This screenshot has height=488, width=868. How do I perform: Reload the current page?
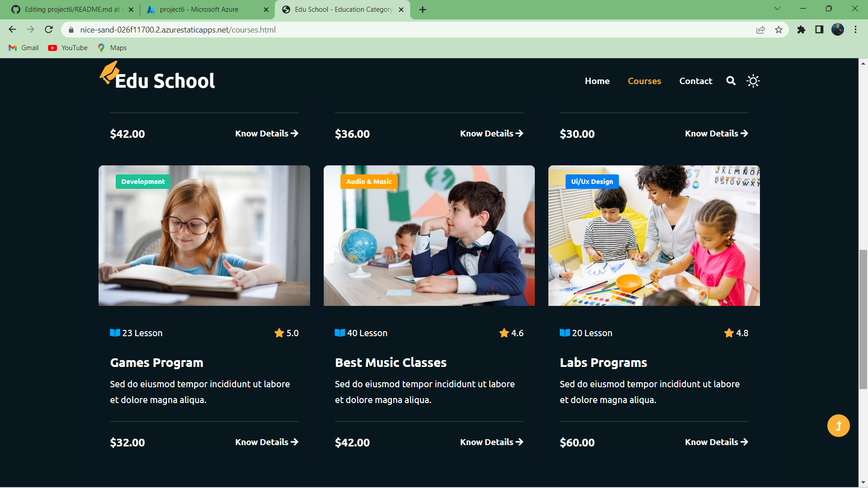point(49,30)
